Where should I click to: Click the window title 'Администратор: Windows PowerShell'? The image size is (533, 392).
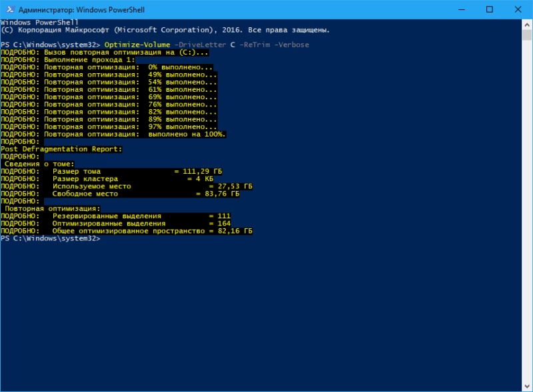[81, 10]
